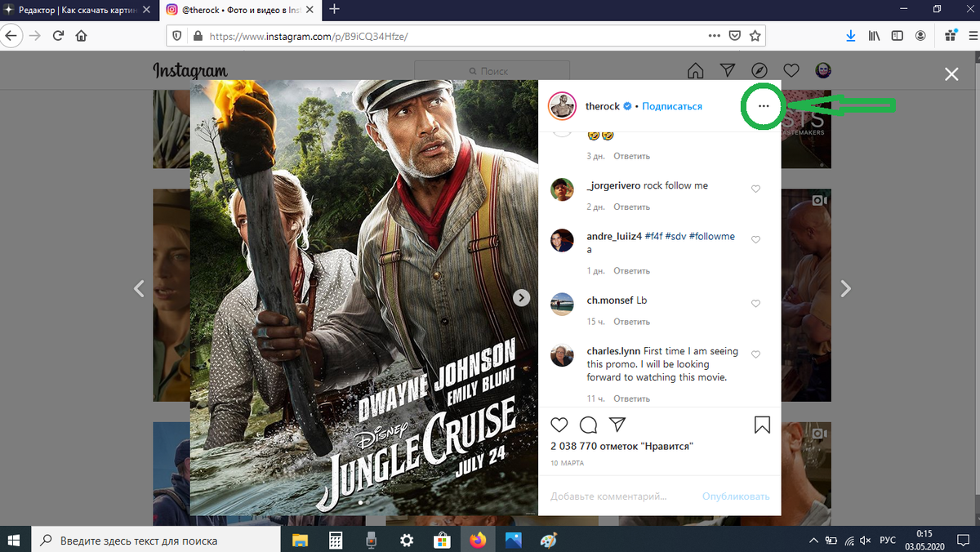The image size is (980, 552).
Task: Open What's New gift icon
Action: click(x=950, y=35)
